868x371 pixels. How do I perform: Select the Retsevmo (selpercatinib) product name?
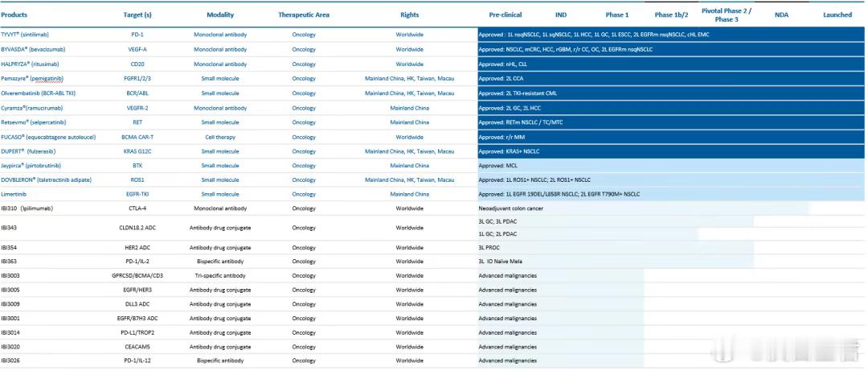click(x=33, y=122)
